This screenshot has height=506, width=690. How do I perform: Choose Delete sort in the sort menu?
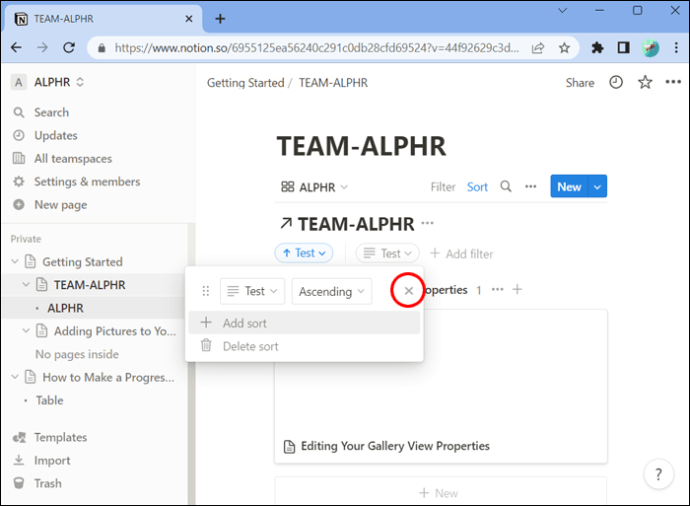tap(304, 346)
